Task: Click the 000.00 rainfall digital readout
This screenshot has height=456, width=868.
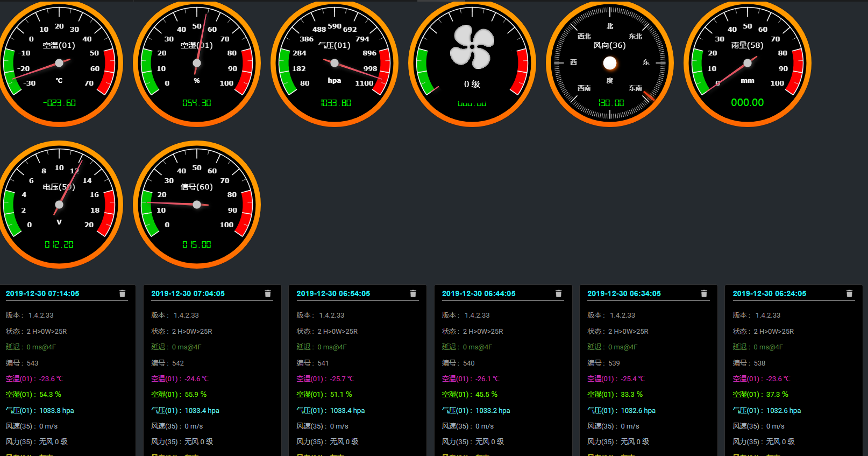Action: point(747,102)
